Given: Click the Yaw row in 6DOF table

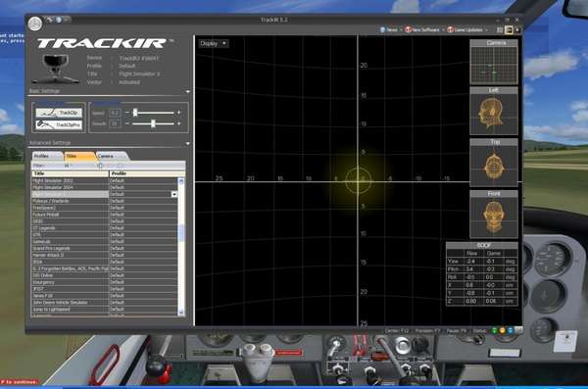Looking at the screenshot, I should [482, 261].
